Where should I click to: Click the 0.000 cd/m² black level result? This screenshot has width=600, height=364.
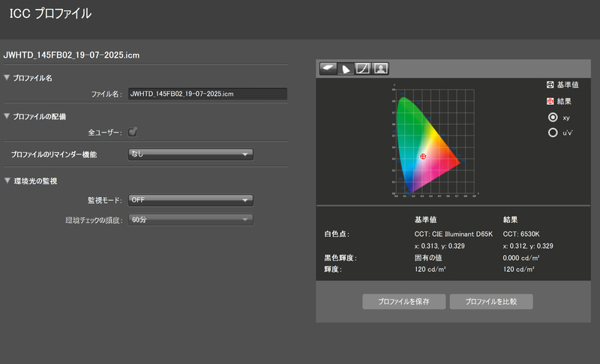coord(521,258)
